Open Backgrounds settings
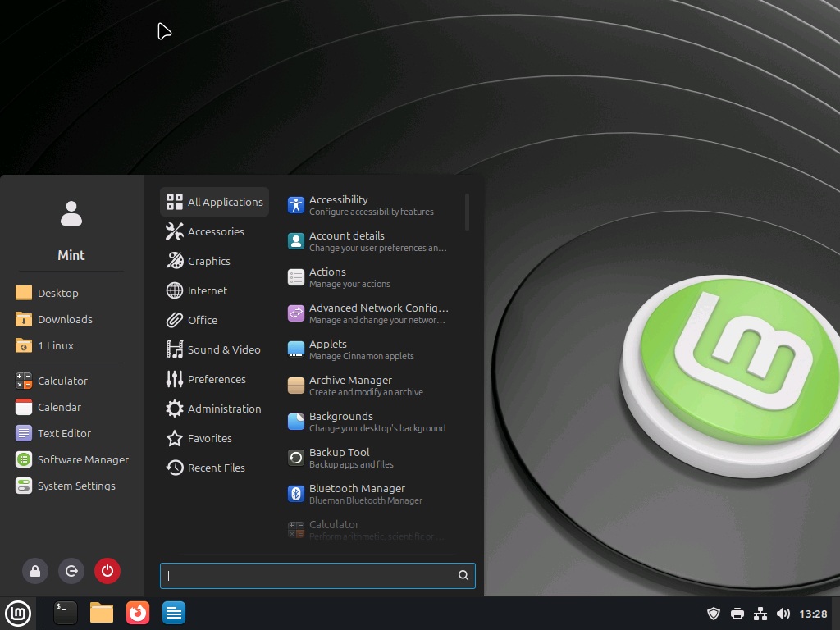Viewport: 840px width, 630px height. tap(371, 422)
